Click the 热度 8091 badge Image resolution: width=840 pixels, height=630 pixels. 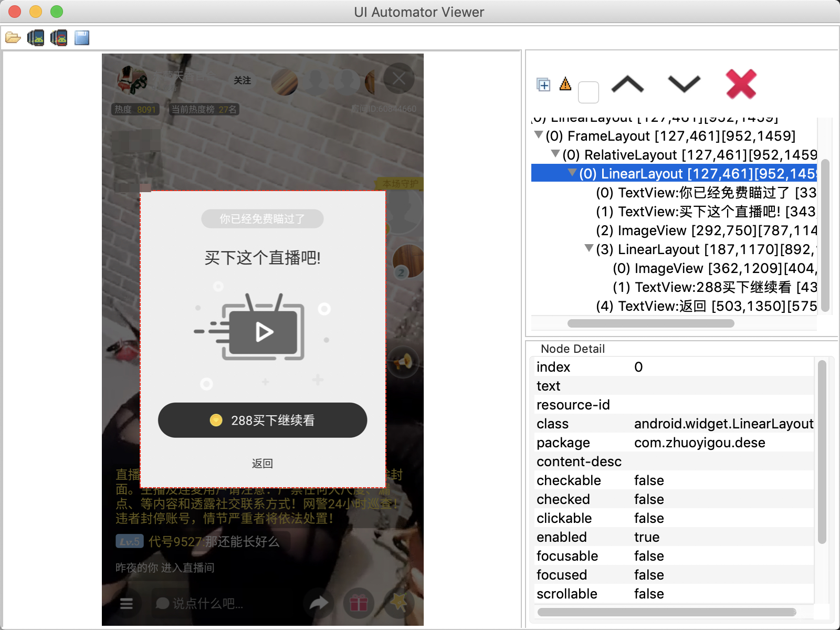coord(135,109)
